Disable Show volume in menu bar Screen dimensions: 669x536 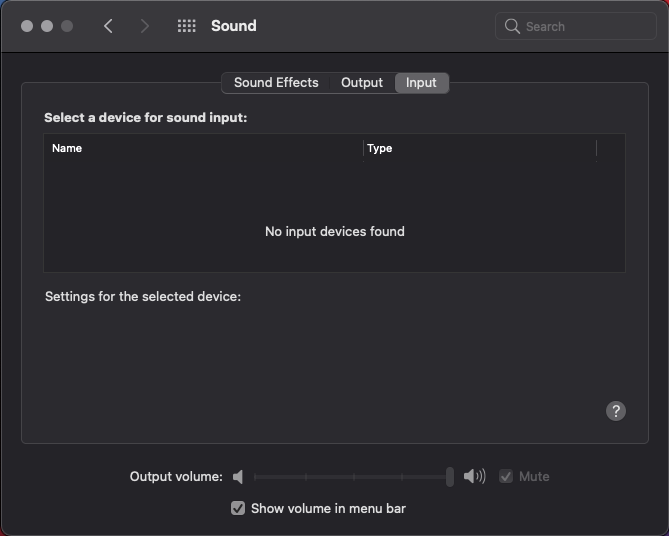(238, 508)
